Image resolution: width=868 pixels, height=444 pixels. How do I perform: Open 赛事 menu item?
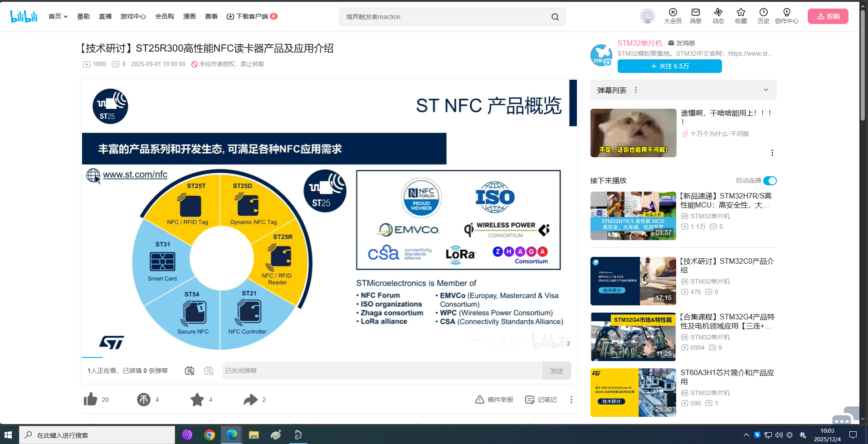pos(211,16)
